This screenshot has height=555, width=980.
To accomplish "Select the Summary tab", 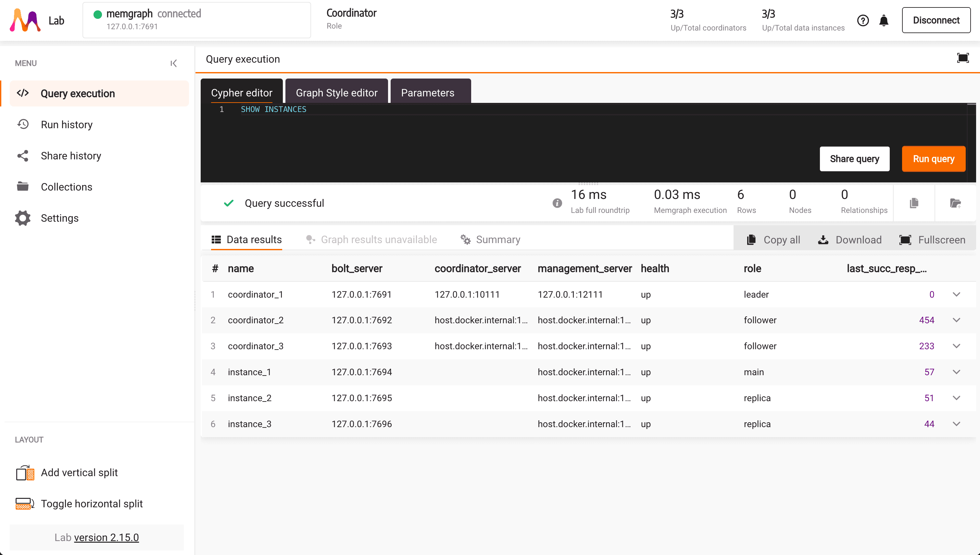I will (x=490, y=240).
